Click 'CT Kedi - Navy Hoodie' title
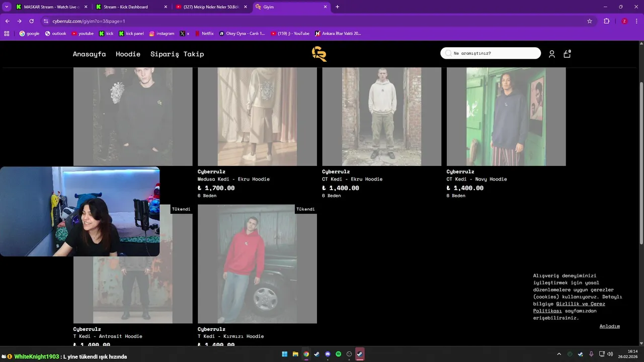 tap(476, 179)
